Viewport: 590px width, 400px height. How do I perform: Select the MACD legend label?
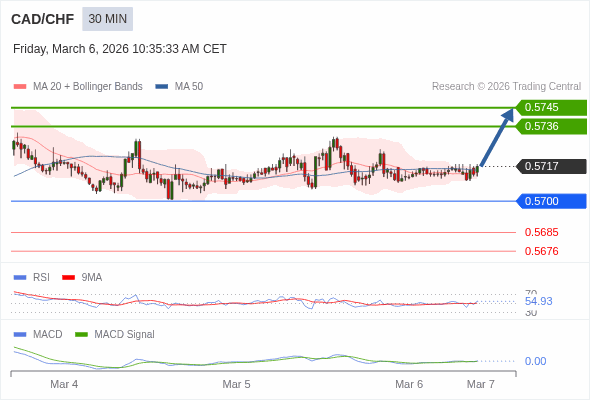(48, 334)
